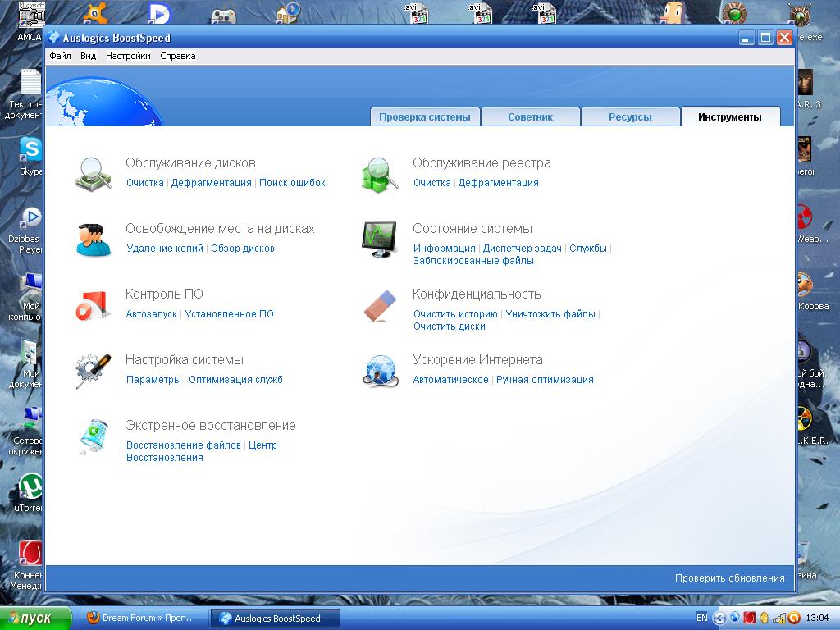Open Оптимизация служб link
Screen dimensions: 840x630
point(235,379)
